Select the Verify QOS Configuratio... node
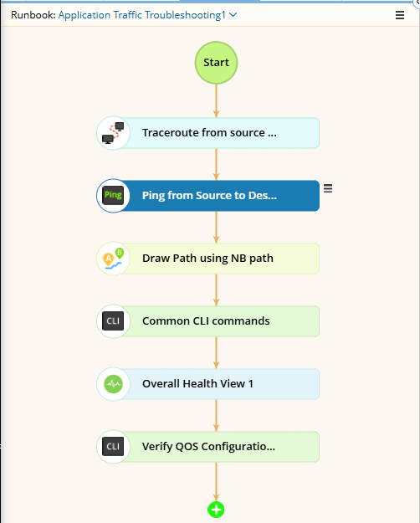The image size is (420, 523). coord(207,447)
